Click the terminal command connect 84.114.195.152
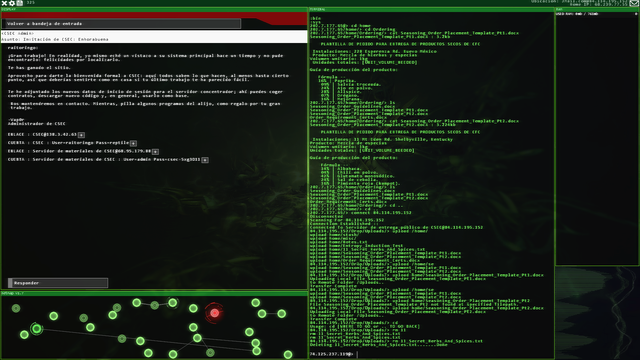 [x=381, y=213]
